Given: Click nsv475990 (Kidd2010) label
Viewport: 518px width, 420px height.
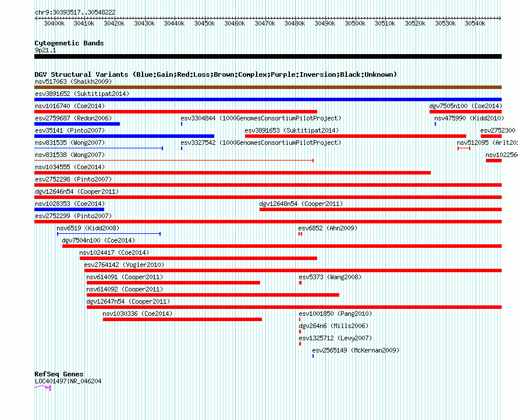Looking at the screenshot, I should coord(469,118).
